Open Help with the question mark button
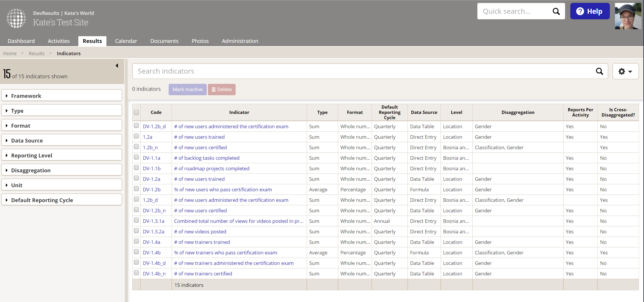 [590, 11]
